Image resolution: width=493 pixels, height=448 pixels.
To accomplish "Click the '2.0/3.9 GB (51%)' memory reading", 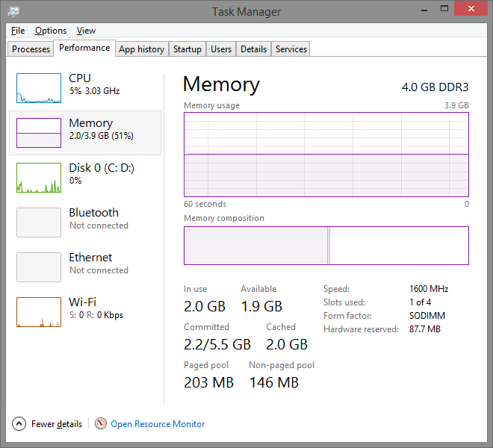I will [x=102, y=136].
